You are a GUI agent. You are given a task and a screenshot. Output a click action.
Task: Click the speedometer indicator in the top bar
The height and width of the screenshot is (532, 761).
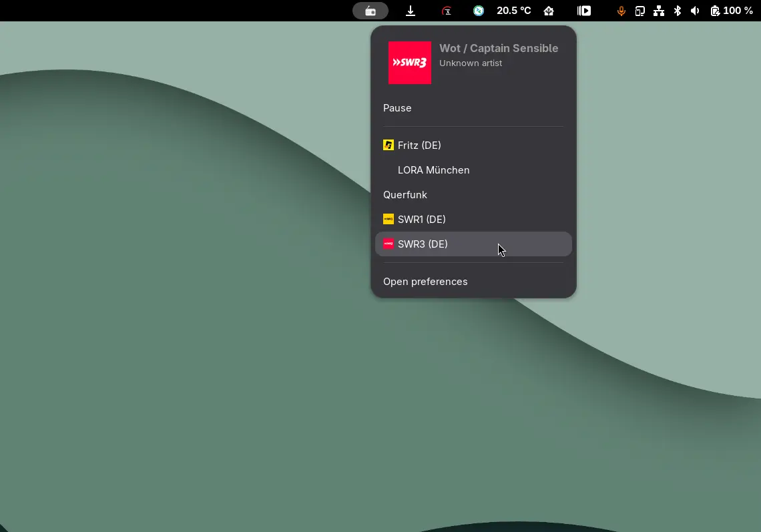pyautogui.click(x=446, y=10)
